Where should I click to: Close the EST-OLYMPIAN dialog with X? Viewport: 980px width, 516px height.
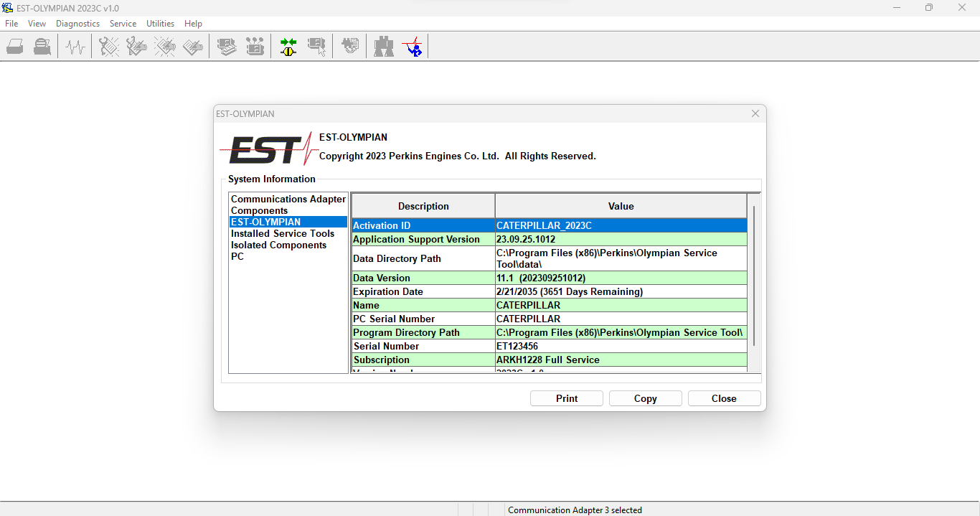(755, 113)
